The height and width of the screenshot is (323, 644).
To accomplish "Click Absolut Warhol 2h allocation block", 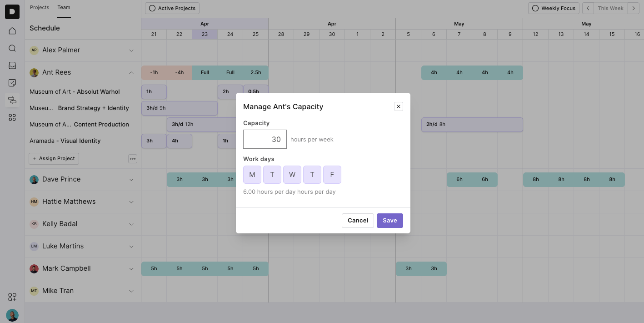I will point(230,92).
